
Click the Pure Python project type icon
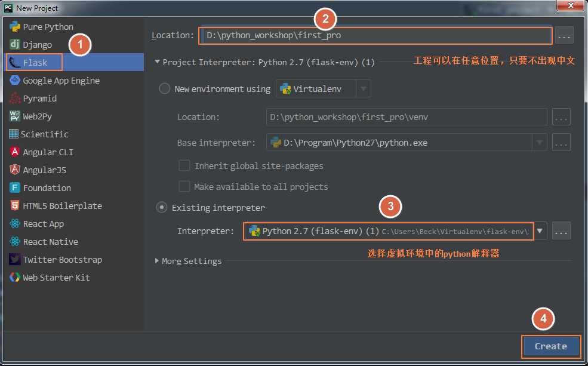14,27
